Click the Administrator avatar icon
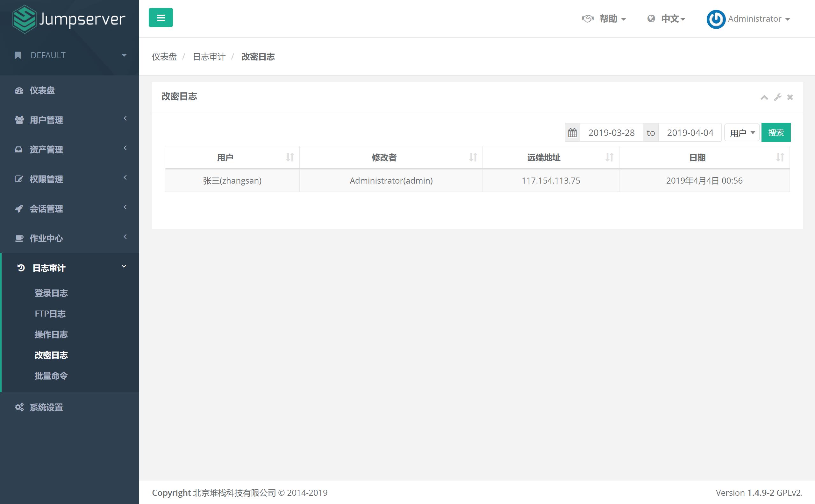This screenshot has width=815, height=504. pyautogui.click(x=716, y=19)
